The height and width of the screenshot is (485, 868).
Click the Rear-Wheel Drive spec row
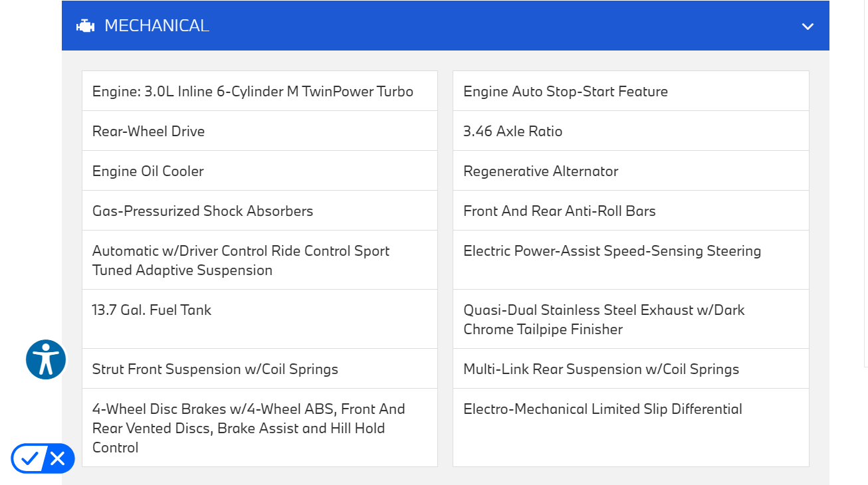[x=149, y=132]
